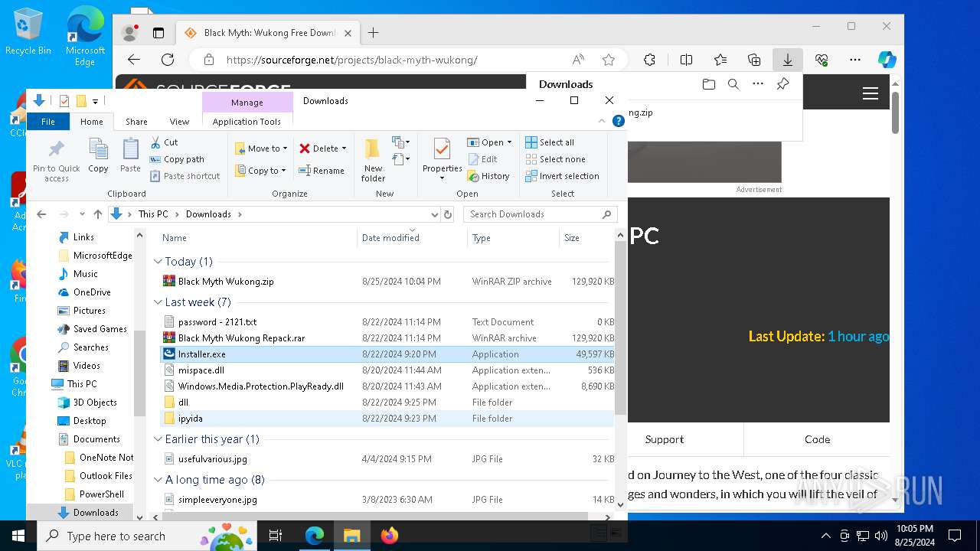The height and width of the screenshot is (551, 980).
Task: Switch to Share ribbon tab
Action: 136,121
